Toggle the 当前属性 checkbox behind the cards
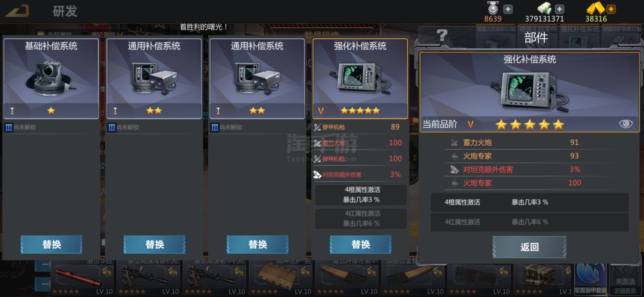644x297 pixels. (x=41, y=34)
